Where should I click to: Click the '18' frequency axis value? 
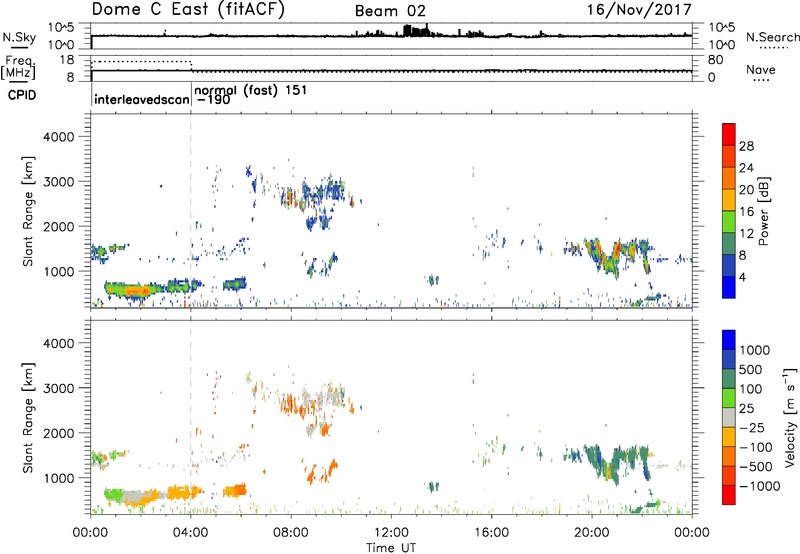coord(67,60)
